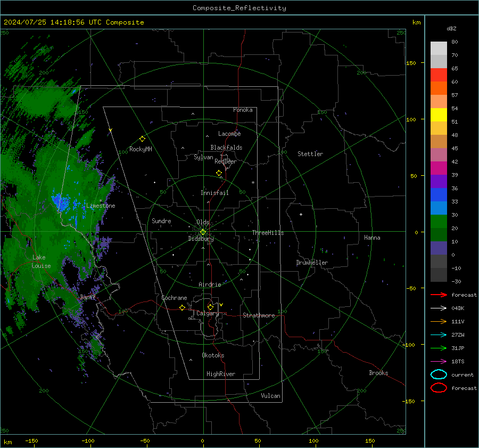
Task: Pick the magenta 39-42 dBZ swatch
Action: (439, 168)
